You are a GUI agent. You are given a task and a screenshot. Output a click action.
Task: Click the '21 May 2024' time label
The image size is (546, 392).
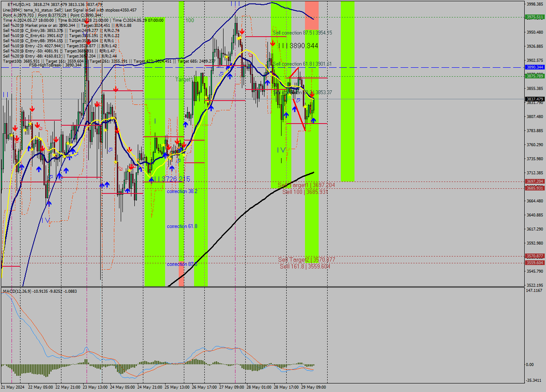point(13,387)
